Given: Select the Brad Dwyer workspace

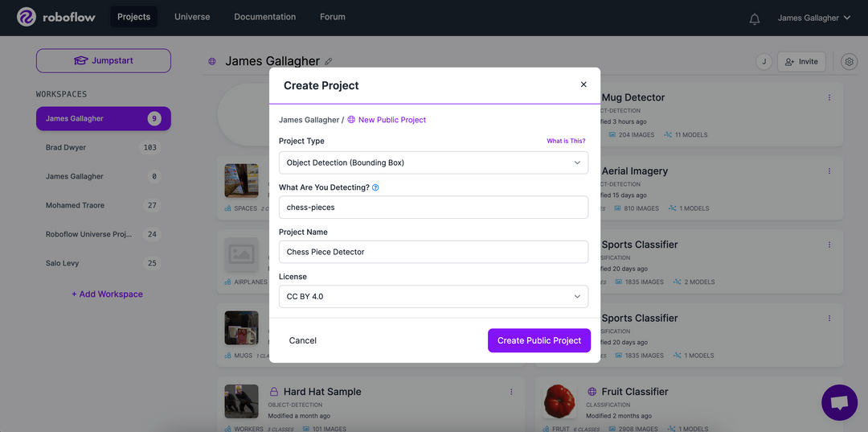Looking at the screenshot, I should [x=104, y=147].
